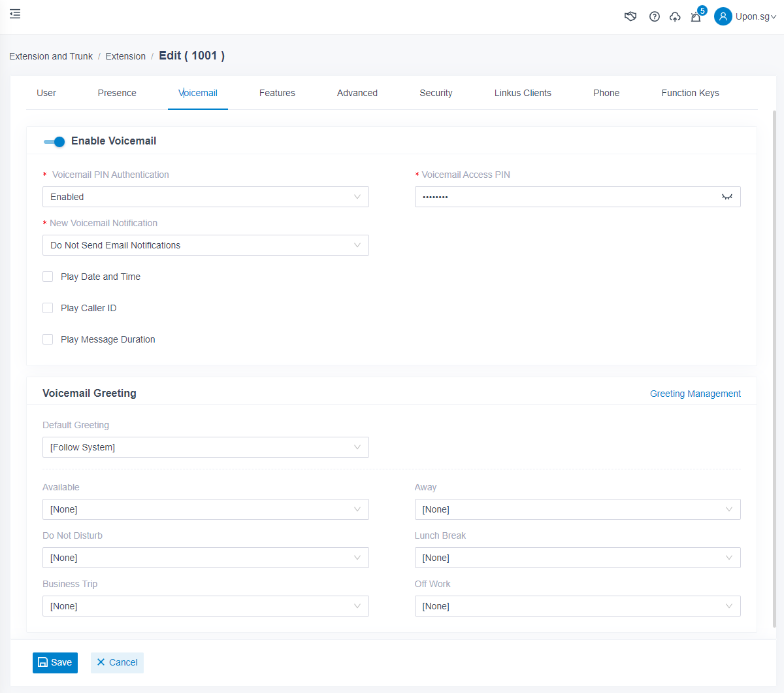Check the Play Date and Time box
This screenshot has height=693, width=784.
coord(48,277)
